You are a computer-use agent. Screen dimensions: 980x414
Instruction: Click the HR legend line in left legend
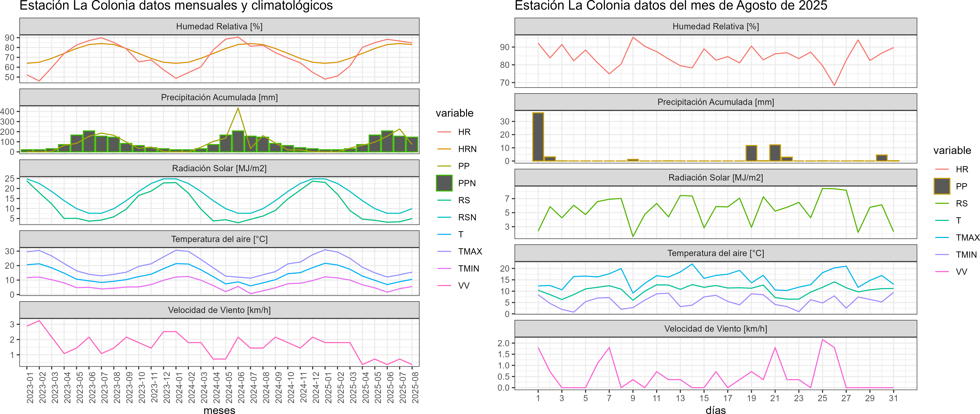pos(444,132)
